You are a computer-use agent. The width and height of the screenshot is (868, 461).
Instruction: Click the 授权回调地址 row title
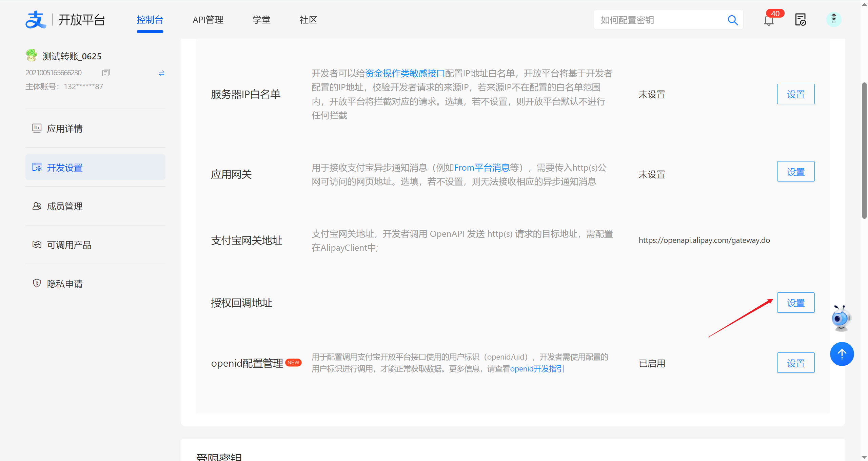(241, 303)
